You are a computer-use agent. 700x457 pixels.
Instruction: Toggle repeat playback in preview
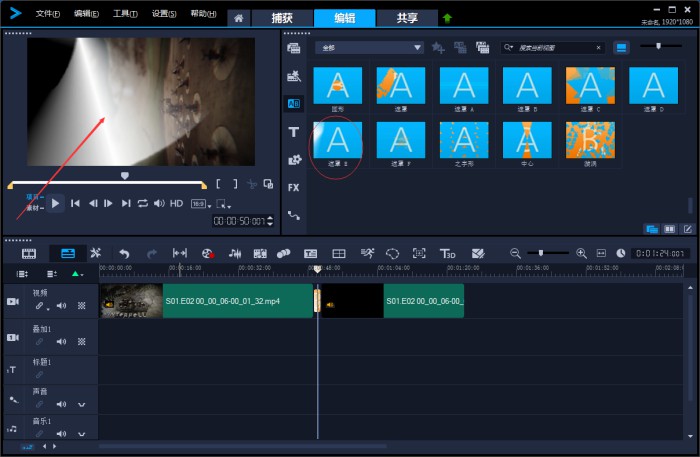[143, 203]
